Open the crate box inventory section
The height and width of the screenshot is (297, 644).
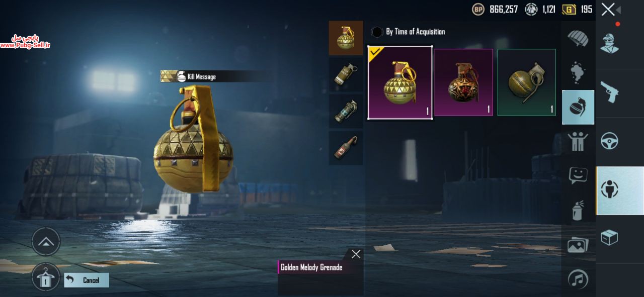[609, 237]
